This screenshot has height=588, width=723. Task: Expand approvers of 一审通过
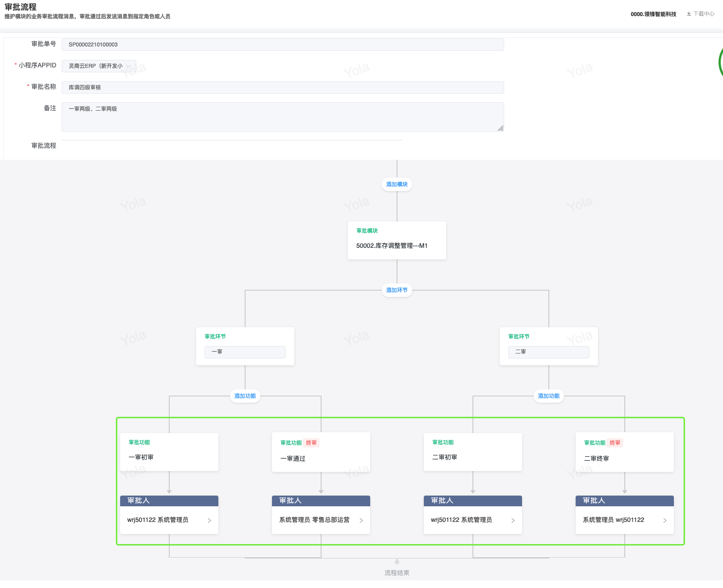coord(361,520)
